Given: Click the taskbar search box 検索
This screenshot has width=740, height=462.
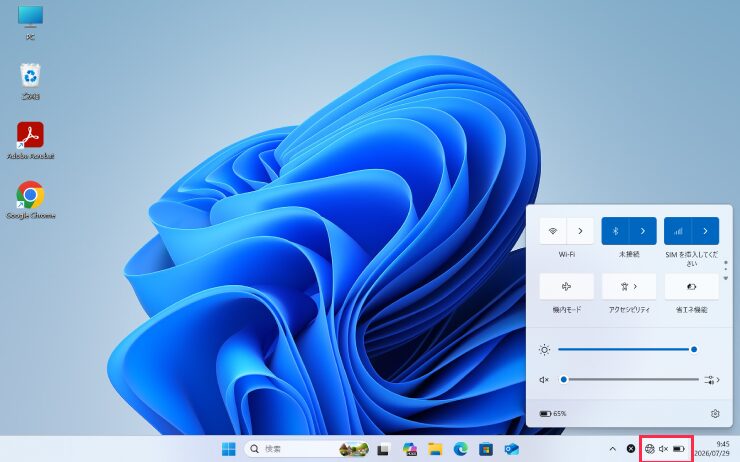Looking at the screenshot, I should (x=307, y=449).
